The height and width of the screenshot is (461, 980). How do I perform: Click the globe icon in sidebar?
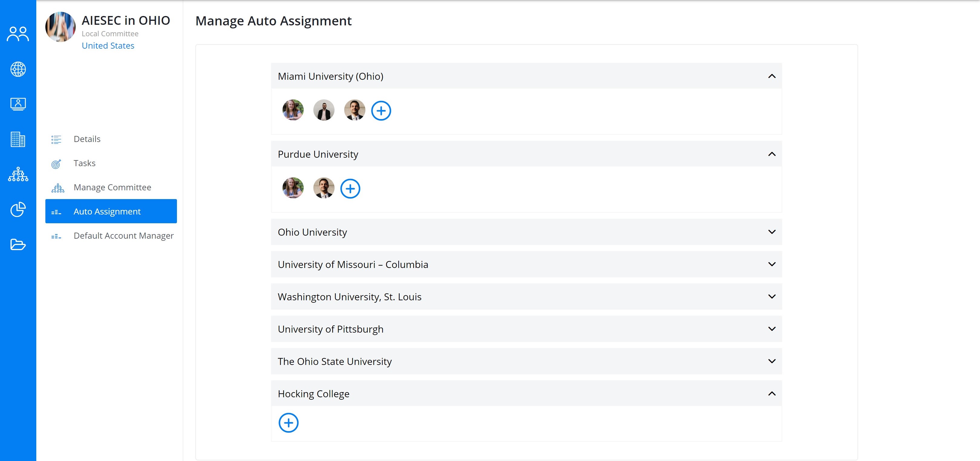point(18,69)
